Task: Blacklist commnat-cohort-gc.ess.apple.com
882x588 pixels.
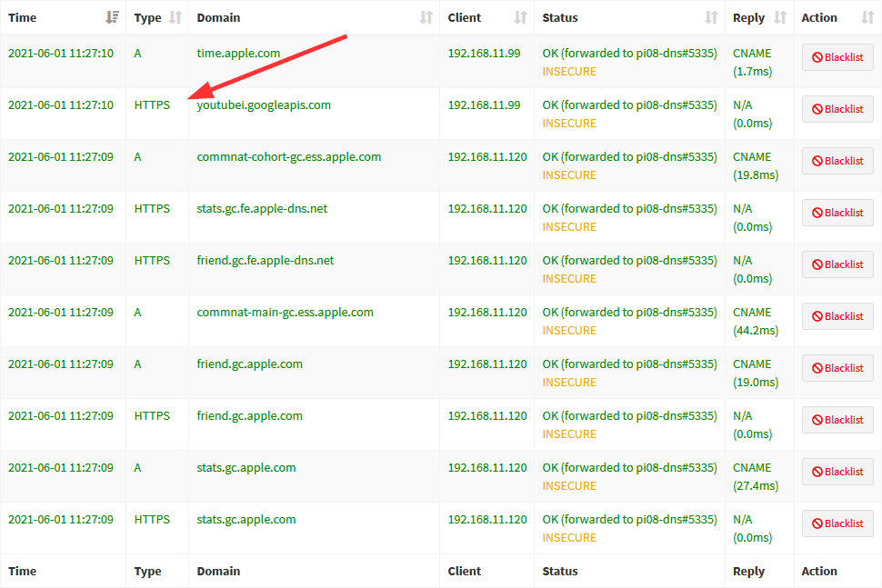Action: tap(837, 161)
